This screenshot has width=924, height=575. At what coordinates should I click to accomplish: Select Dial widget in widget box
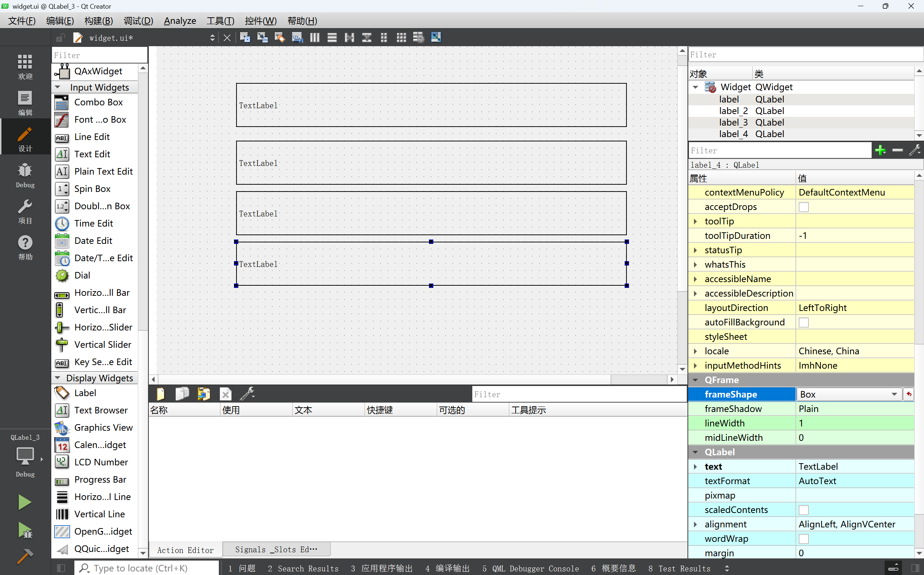click(82, 275)
